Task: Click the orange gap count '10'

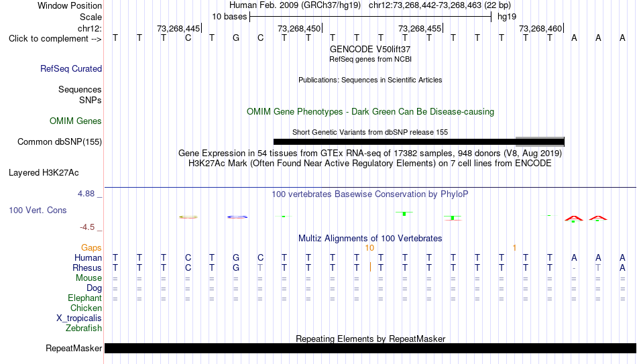Action: click(x=369, y=248)
